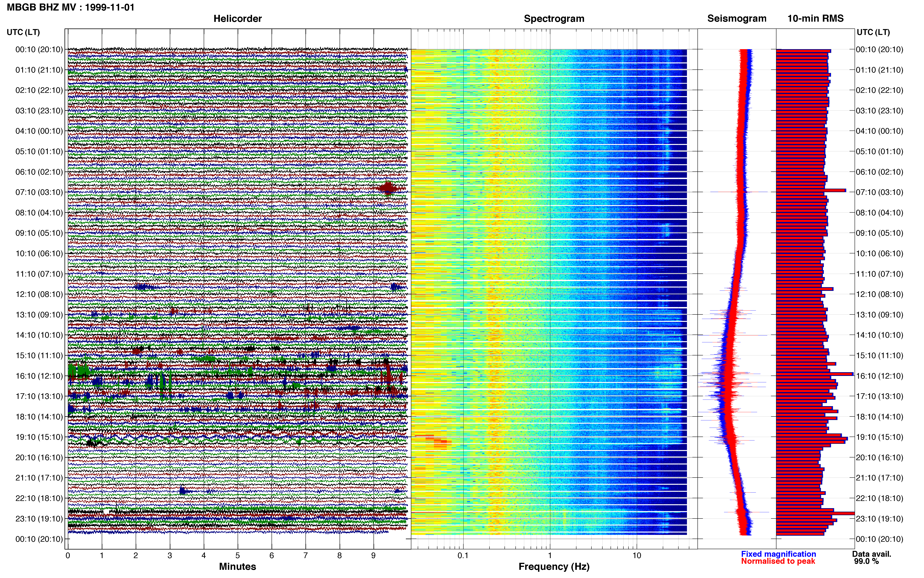Click left time label 02:10 (22:10)
The height and width of the screenshot is (578, 924).
pyautogui.click(x=39, y=90)
